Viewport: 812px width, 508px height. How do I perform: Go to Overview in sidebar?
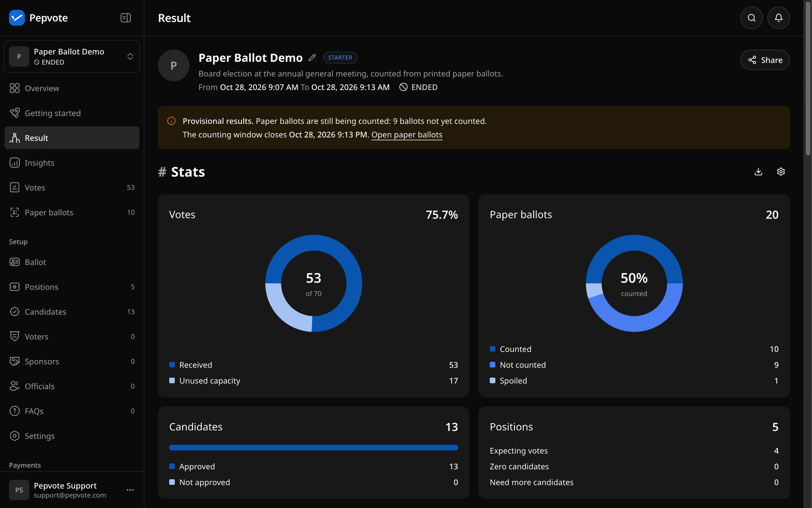pyautogui.click(x=72, y=88)
